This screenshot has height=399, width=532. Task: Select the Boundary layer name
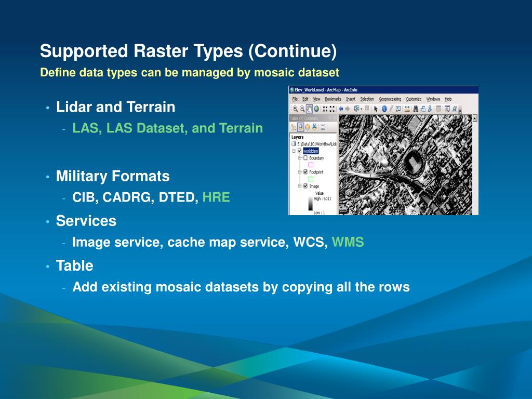pos(316,158)
